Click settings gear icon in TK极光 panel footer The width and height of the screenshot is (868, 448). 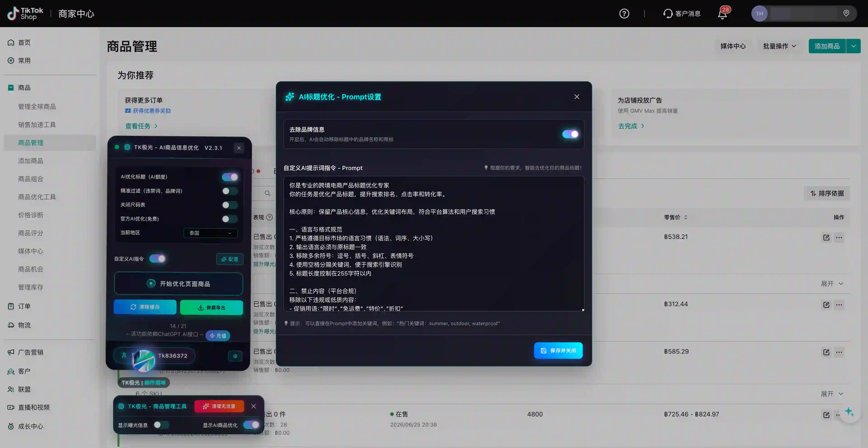tap(235, 356)
